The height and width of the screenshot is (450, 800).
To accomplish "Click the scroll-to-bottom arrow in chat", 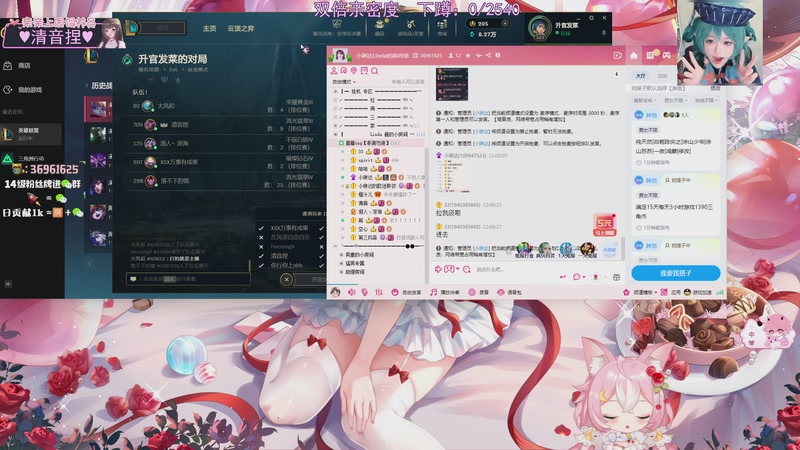I will click(616, 74).
